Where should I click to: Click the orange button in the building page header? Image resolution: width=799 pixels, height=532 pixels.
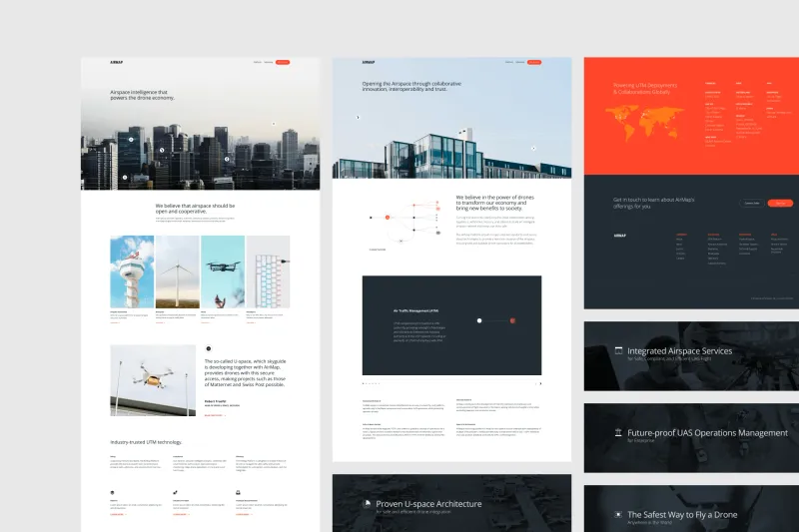point(534,62)
